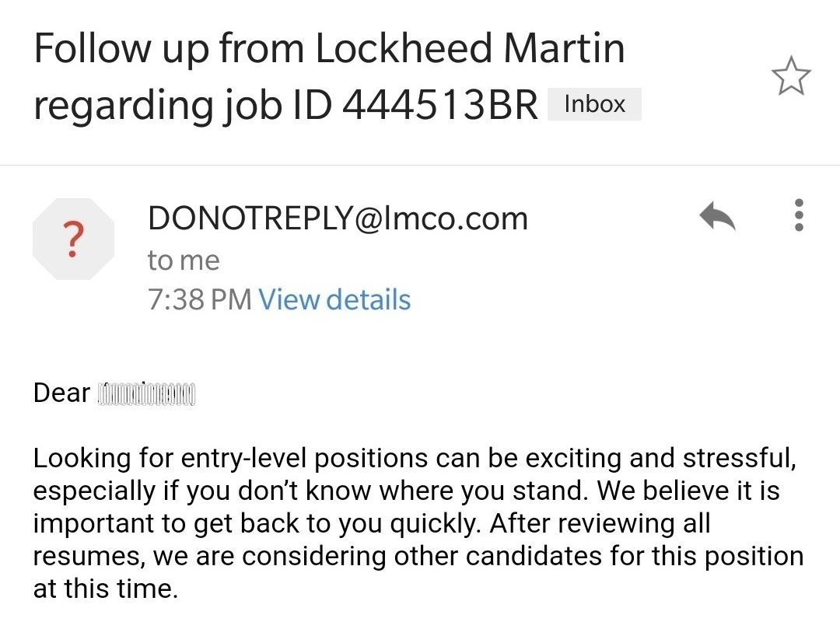Click the "considering other candidates" line
Screen dimensions: 840x629
point(418,556)
